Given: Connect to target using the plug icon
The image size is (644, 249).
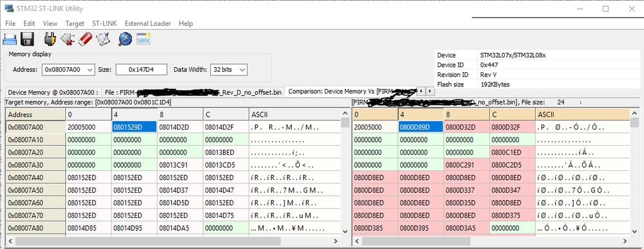Looking at the screenshot, I should [x=50, y=39].
